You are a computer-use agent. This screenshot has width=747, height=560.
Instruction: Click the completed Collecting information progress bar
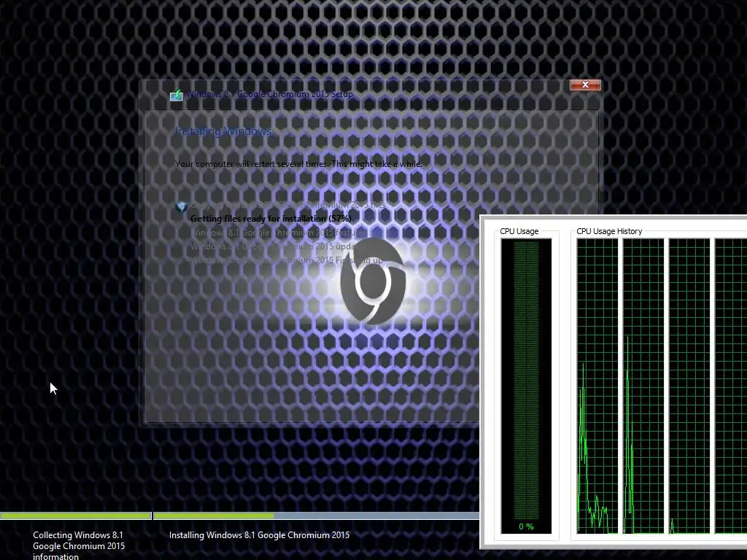coord(75,516)
